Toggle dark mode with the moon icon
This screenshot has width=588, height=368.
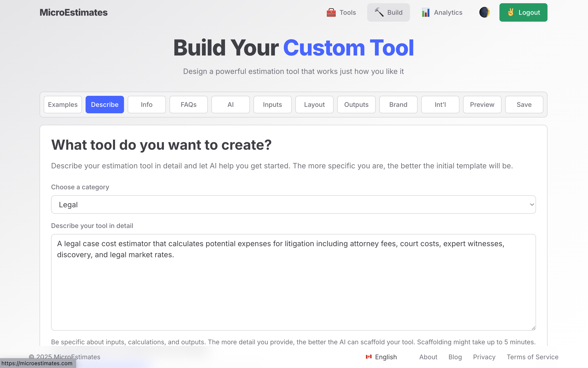click(484, 12)
